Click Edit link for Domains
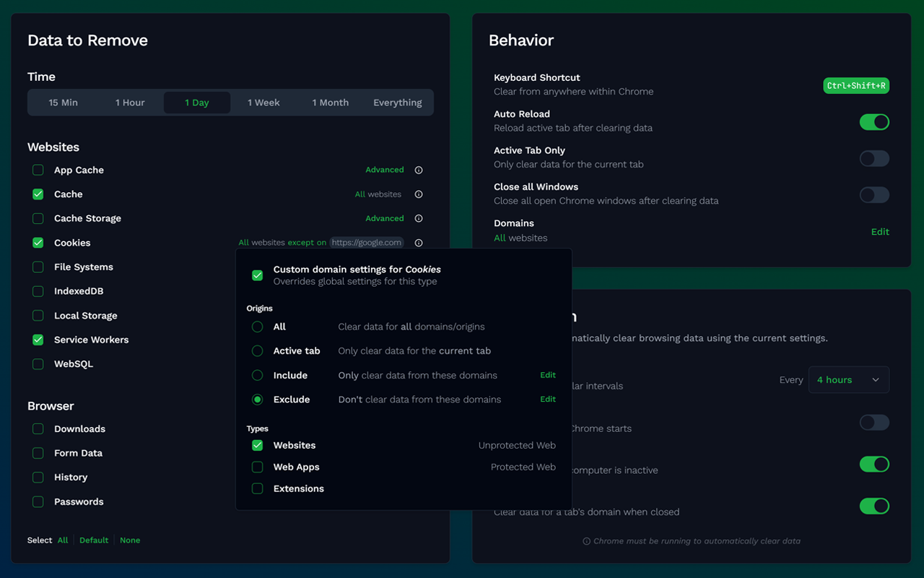Screen dimensions: 924x578 point(880,232)
